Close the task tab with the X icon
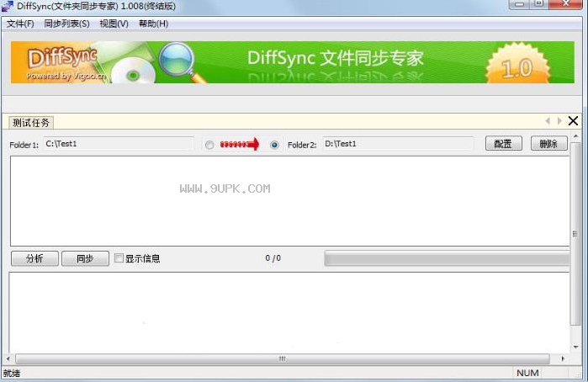The height and width of the screenshot is (382, 588). (573, 121)
